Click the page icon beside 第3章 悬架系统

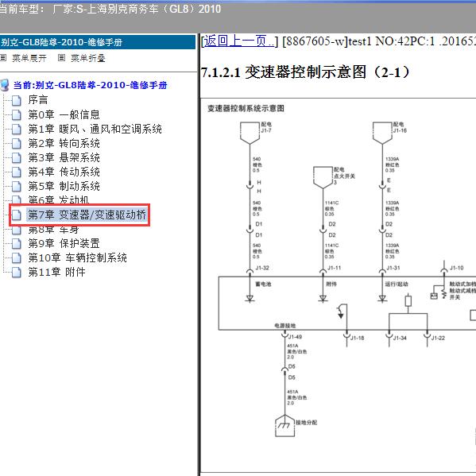pos(17,158)
